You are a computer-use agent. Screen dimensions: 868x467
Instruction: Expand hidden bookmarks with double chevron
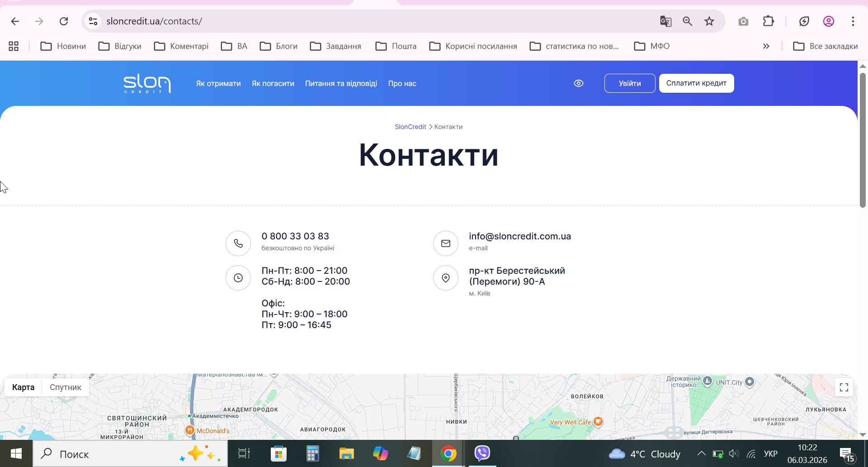(766, 46)
